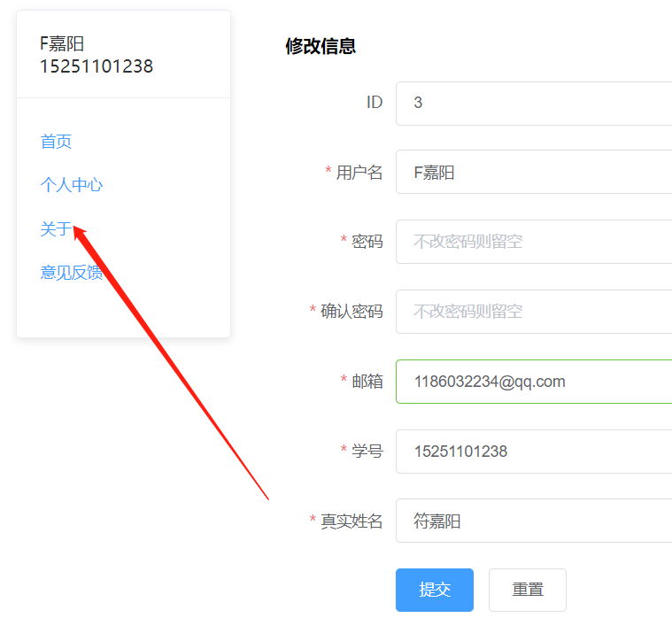
Task: Focus the 学号 input field
Action: [x=533, y=452]
